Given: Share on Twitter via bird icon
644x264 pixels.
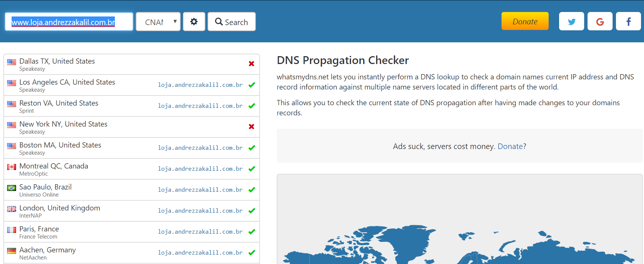Looking at the screenshot, I should coord(571,21).
